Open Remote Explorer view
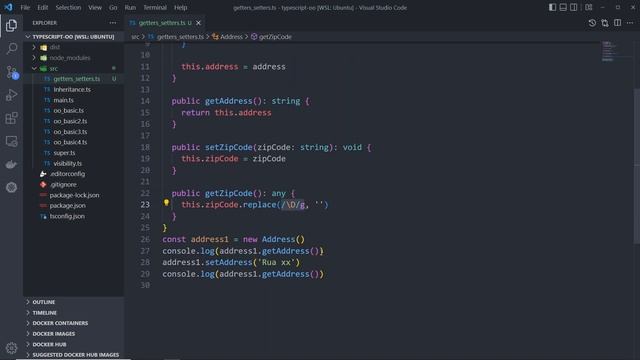 click(x=11, y=141)
